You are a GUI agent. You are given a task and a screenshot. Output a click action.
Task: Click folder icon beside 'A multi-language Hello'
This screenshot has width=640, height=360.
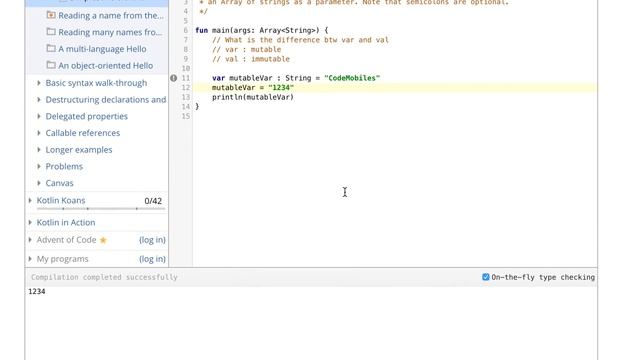[51, 49]
